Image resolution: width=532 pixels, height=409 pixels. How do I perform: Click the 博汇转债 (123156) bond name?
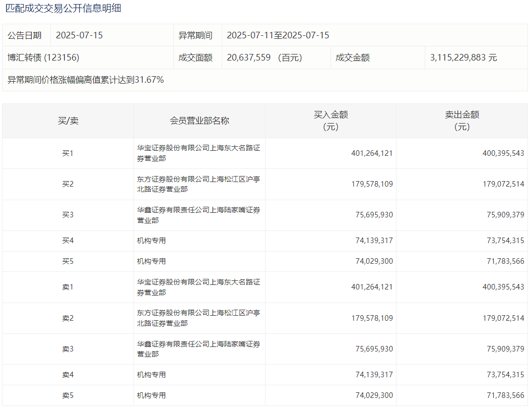[x=43, y=57]
